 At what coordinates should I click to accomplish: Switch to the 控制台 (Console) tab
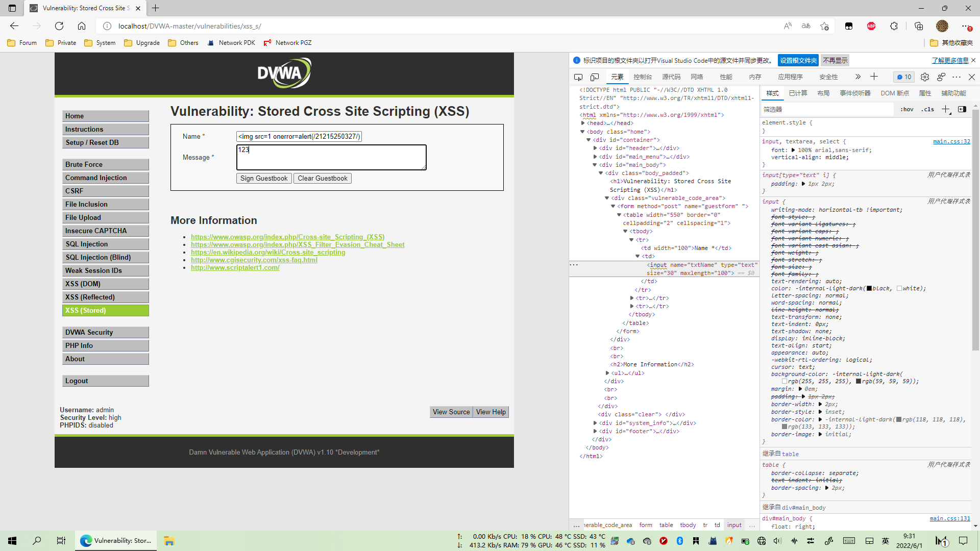coord(643,77)
